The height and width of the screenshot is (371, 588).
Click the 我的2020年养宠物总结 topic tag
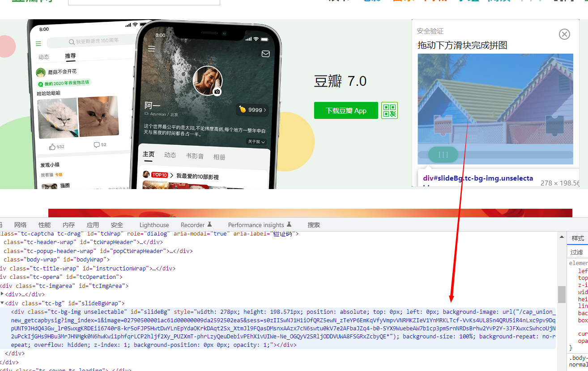coord(64,83)
